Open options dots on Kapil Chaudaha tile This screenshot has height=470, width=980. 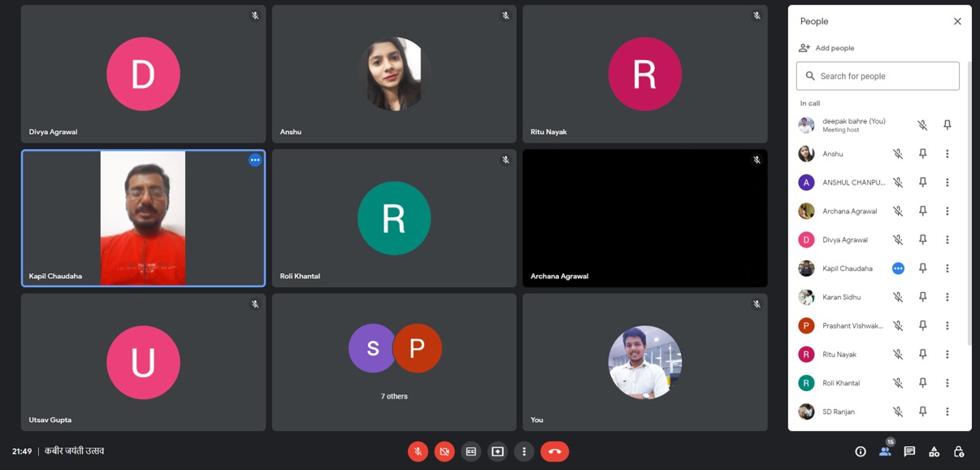255,160
